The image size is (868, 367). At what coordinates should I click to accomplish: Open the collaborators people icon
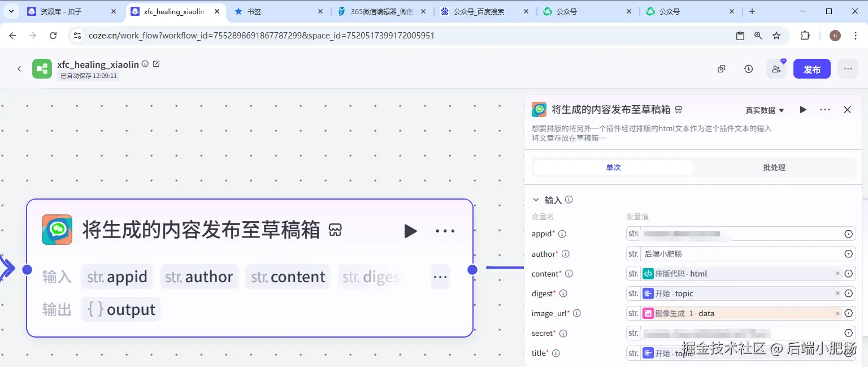[776, 69]
